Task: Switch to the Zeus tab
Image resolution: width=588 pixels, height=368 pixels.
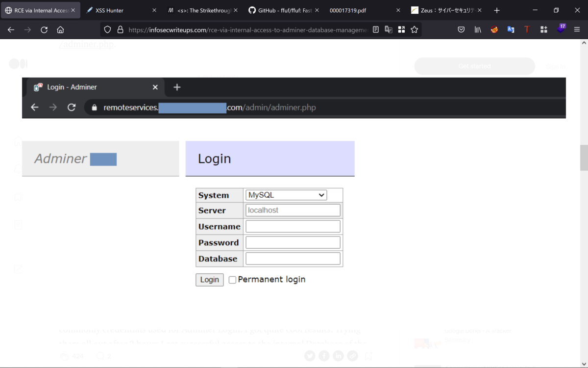Action: pos(445,10)
